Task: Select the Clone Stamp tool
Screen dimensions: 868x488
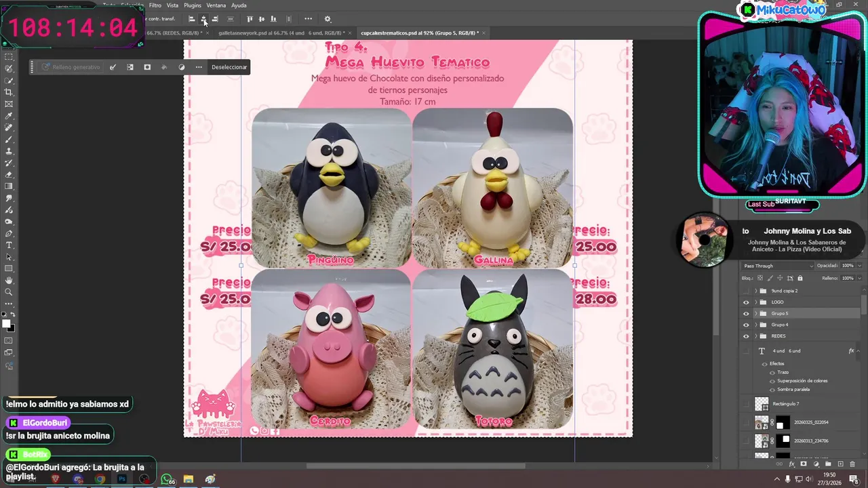Action: pyautogui.click(x=9, y=151)
